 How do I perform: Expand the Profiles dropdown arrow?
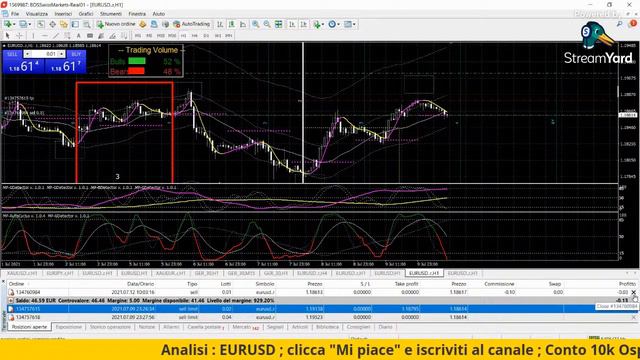(30, 24)
